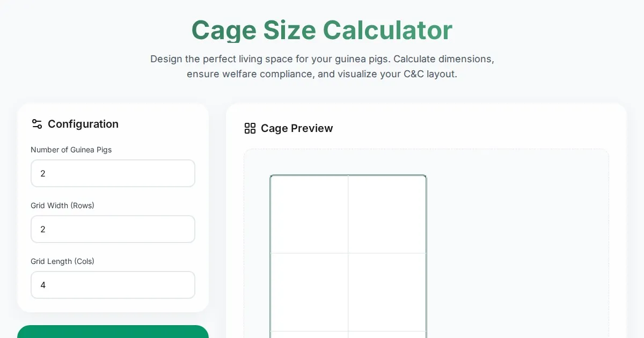The height and width of the screenshot is (338, 644).
Task: Click the Configuration sliders icon
Action: click(x=37, y=124)
